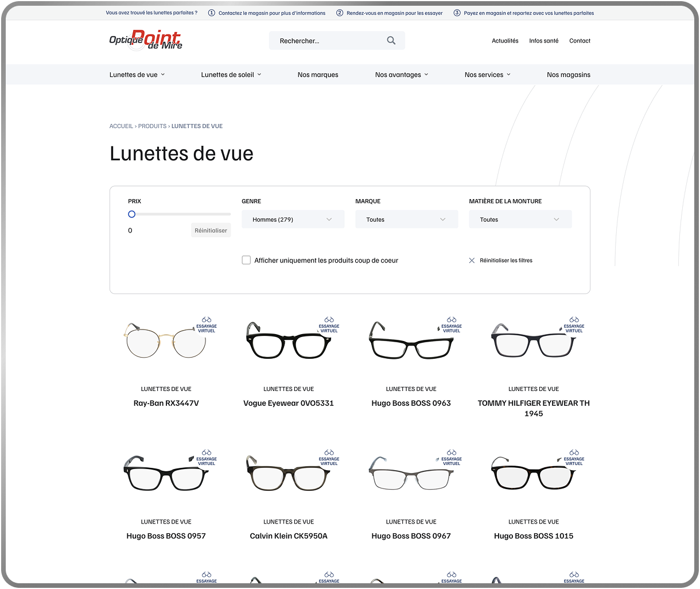Image resolution: width=700 pixels, height=589 pixels.
Task: Click virtual try-on badge on Hugo Boss BOSS 0957
Action: tap(207, 458)
